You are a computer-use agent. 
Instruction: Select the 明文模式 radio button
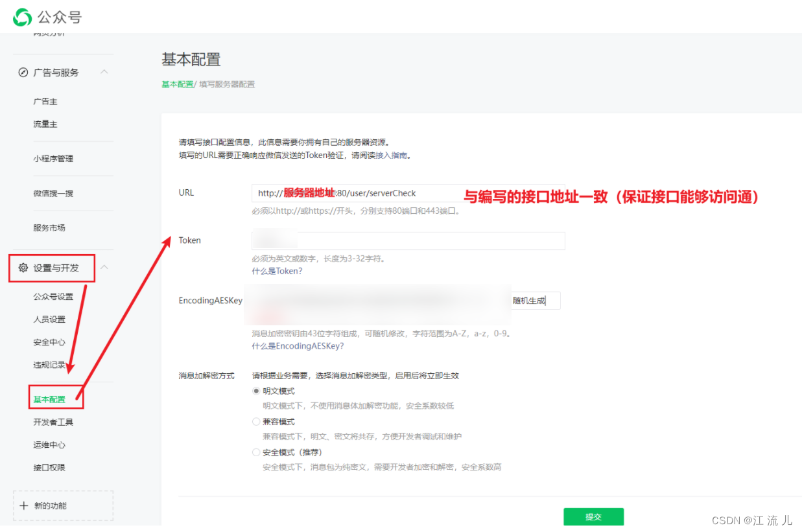pos(256,390)
